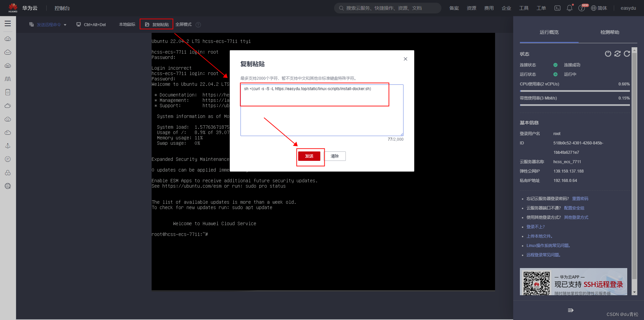Open the 登录不上? link
644x320 pixels.
pos(536,227)
